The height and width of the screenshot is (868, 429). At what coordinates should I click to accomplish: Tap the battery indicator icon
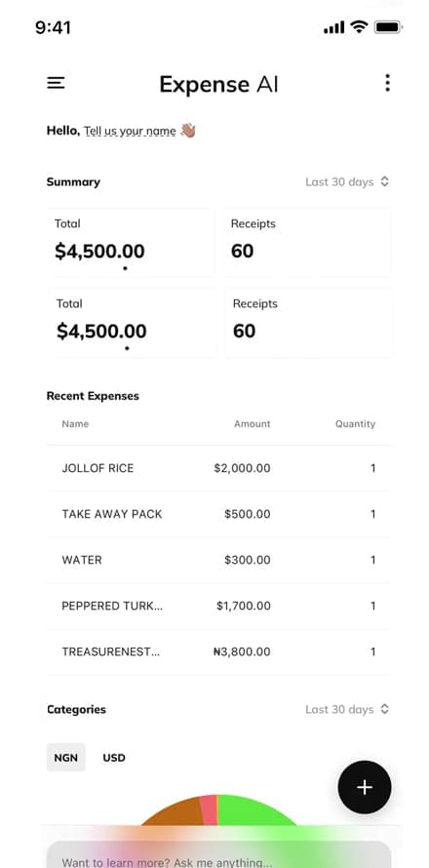pyautogui.click(x=387, y=26)
